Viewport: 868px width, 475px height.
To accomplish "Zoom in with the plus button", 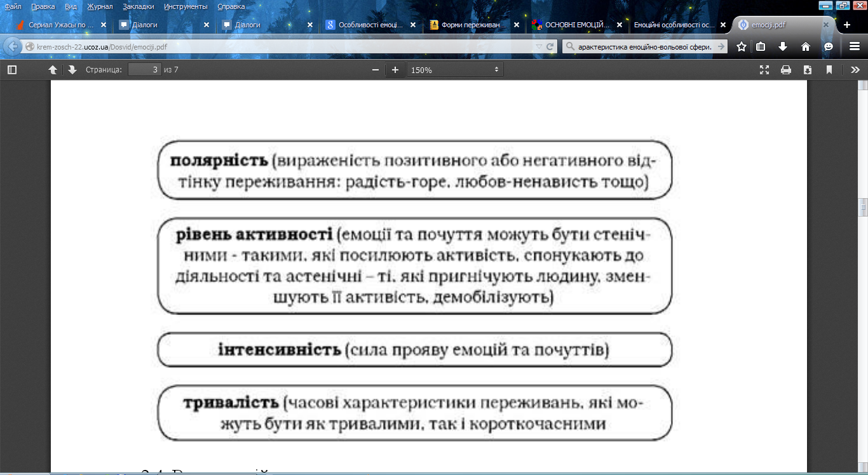I will (395, 70).
